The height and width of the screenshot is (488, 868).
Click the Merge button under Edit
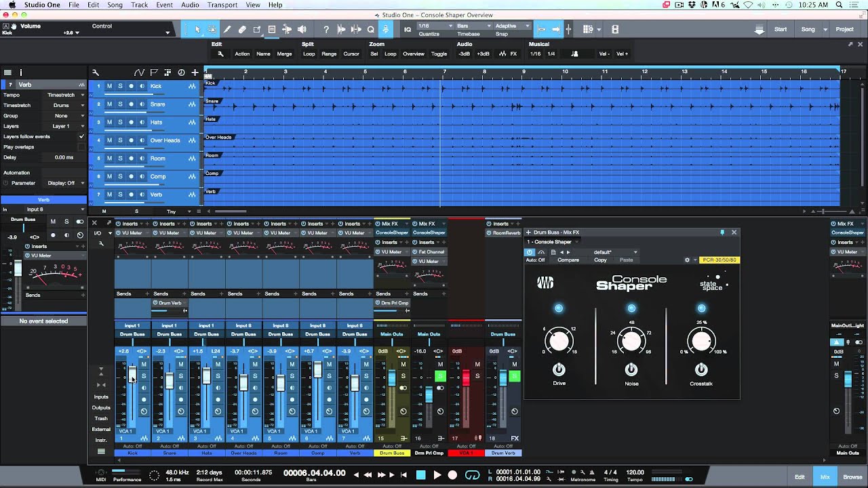tap(284, 54)
